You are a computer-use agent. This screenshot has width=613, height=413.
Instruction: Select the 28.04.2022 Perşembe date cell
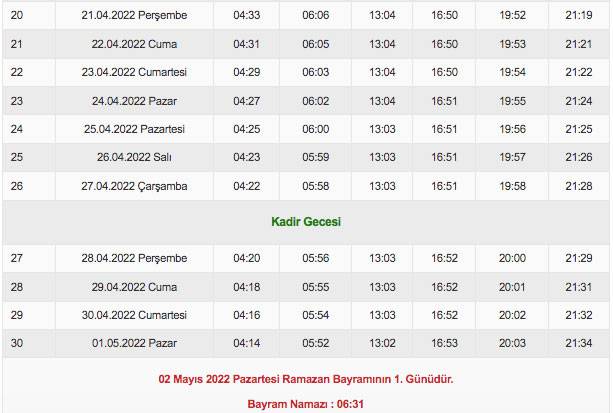point(134,258)
